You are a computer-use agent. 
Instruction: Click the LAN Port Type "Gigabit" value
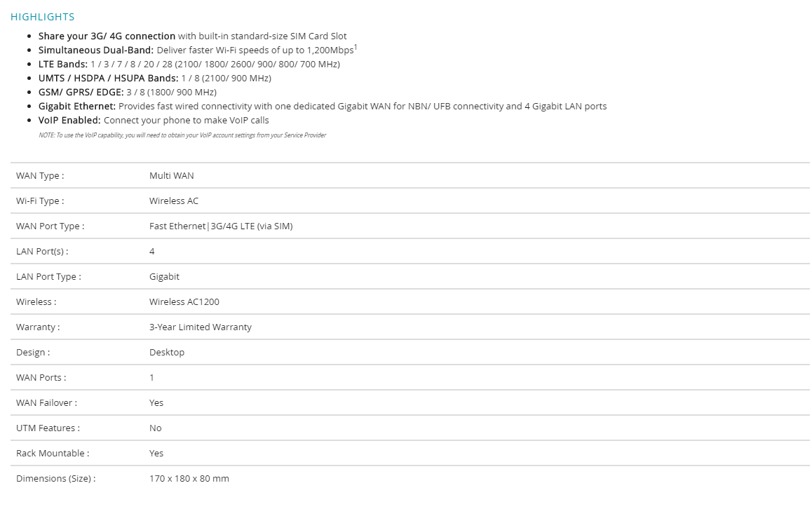point(164,277)
